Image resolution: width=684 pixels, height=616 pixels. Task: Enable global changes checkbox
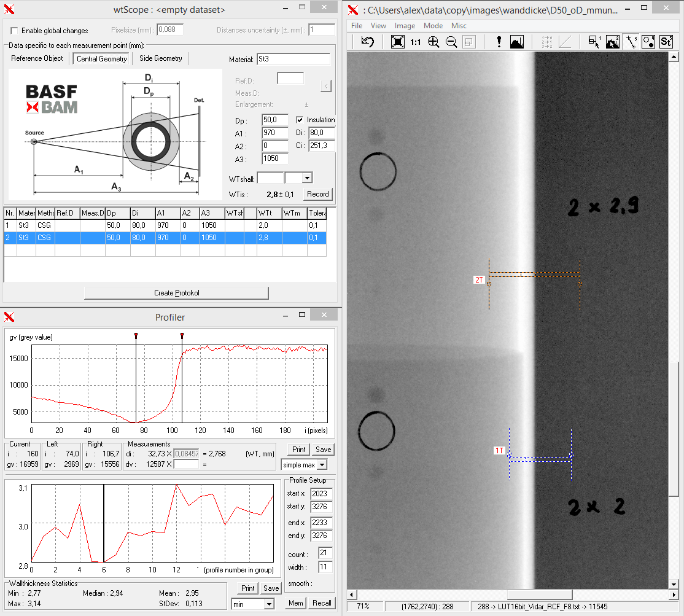15,31
